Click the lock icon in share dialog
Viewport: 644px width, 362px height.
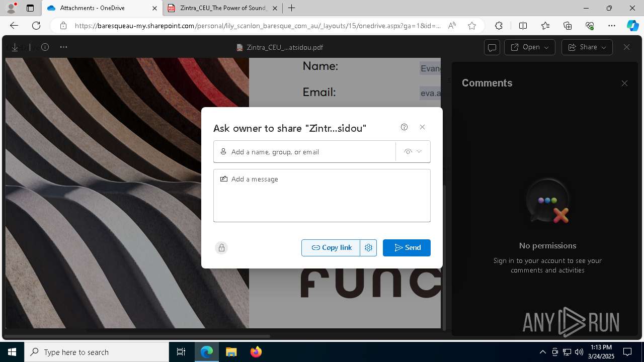click(221, 248)
